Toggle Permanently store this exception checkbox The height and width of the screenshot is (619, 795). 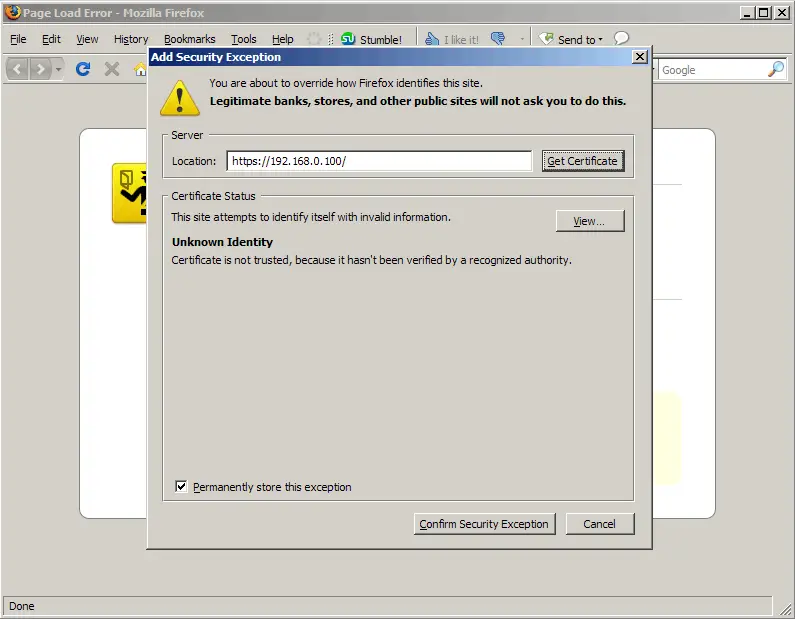coord(181,487)
